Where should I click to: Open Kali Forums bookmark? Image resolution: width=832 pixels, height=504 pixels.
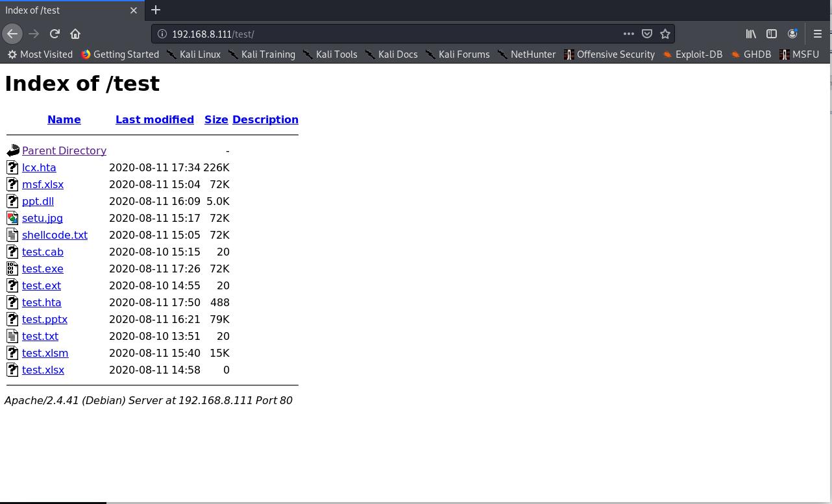coord(458,54)
